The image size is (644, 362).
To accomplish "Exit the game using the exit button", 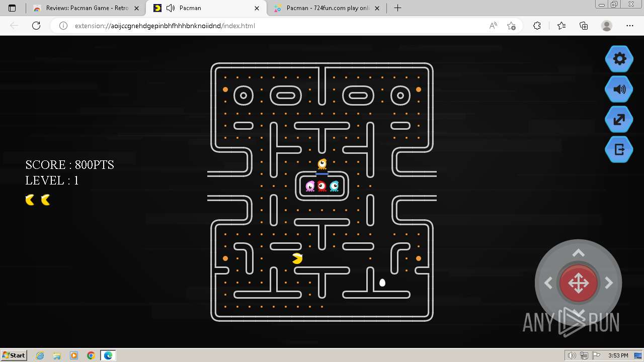I will tap(619, 149).
